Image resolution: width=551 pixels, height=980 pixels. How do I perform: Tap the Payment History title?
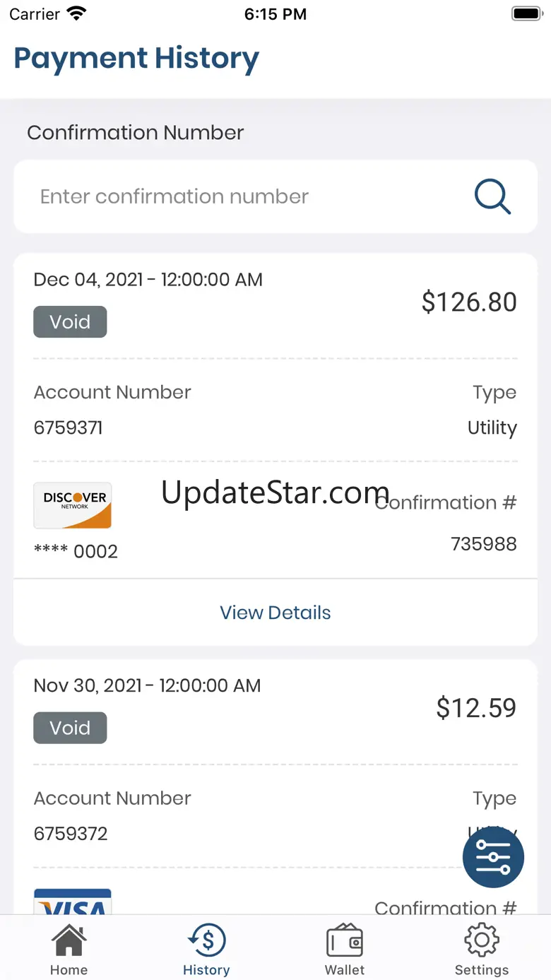click(x=136, y=59)
